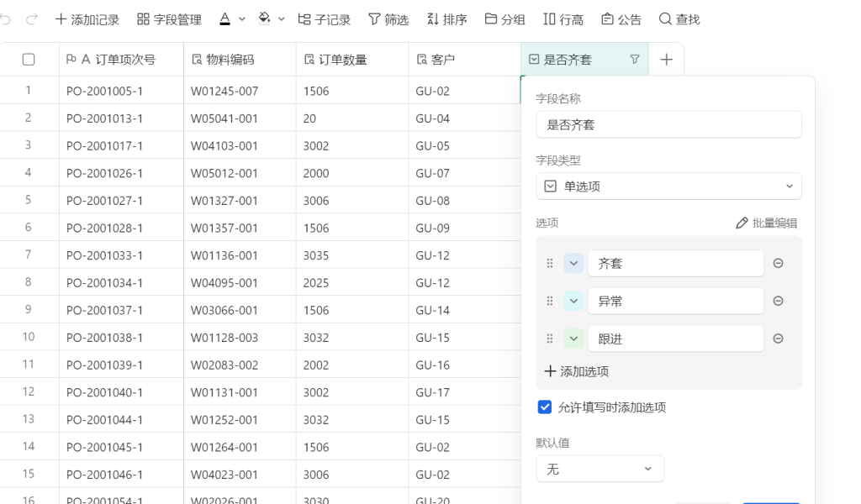Click customer cell GU-09
This screenshot has width=861, height=504.
pos(464,228)
